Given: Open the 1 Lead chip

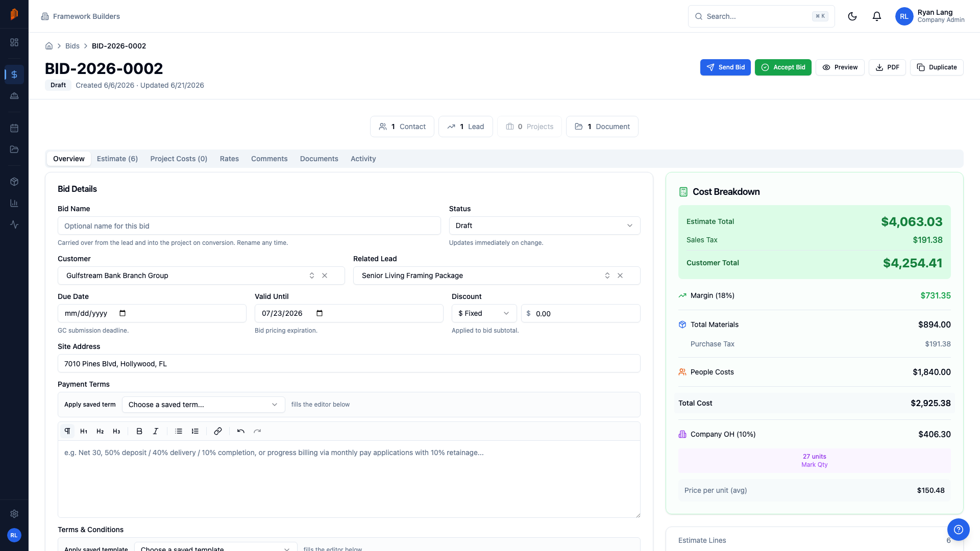Looking at the screenshot, I should pos(465,127).
